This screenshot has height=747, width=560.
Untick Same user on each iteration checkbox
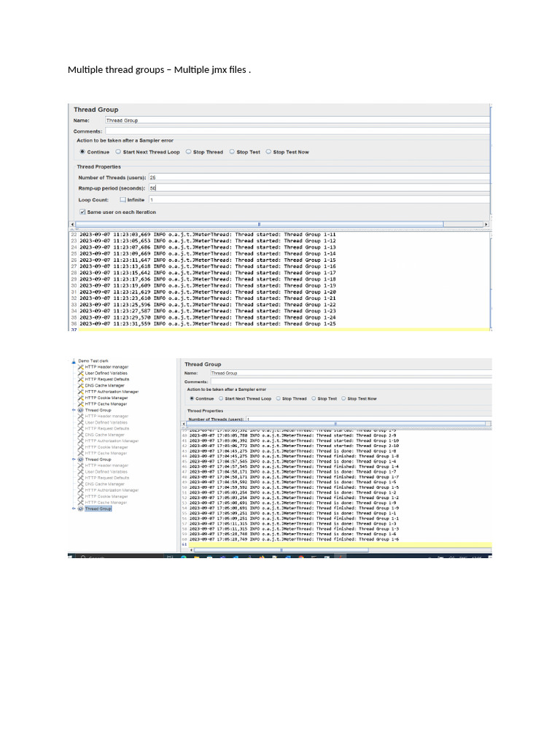82,212
